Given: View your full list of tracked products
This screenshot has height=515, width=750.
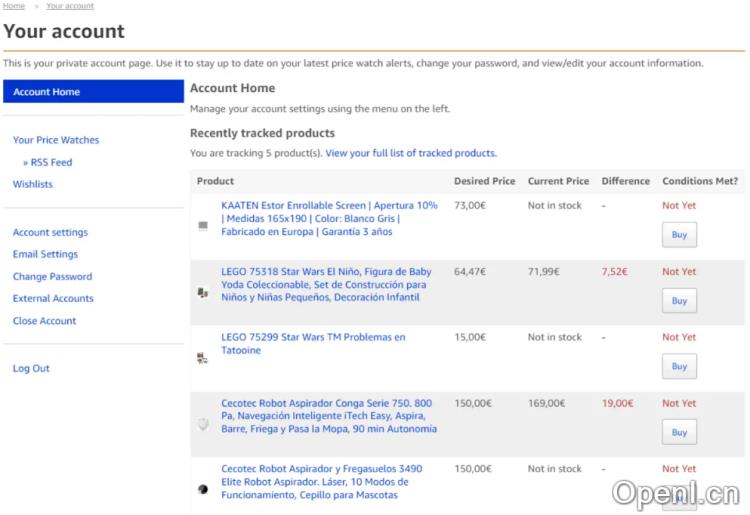Looking at the screenshot, I should pyautogui.click(x=410, y=153).
